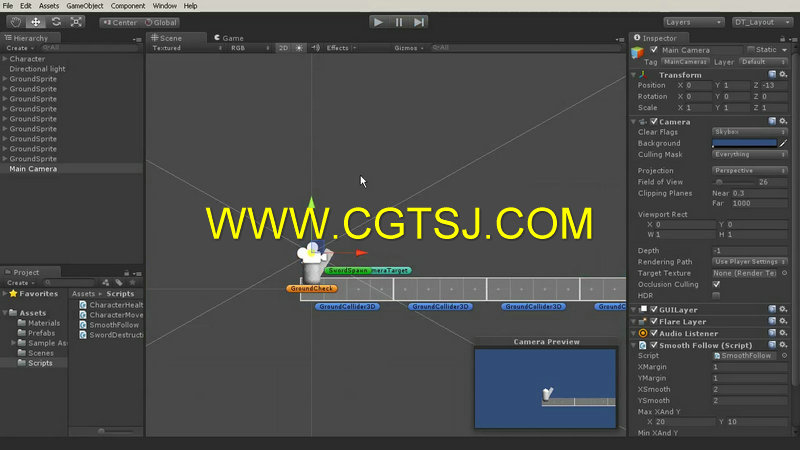Toggle Static checkbox

pos(751,49)
